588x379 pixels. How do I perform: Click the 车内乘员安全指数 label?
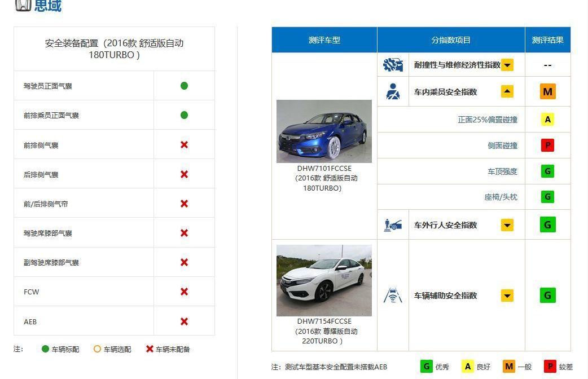(x=445, y=92)
